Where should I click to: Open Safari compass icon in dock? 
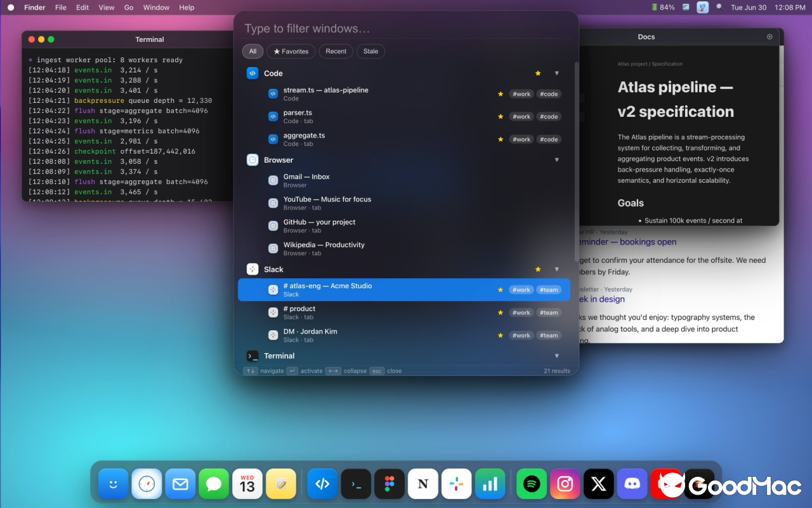147,484
